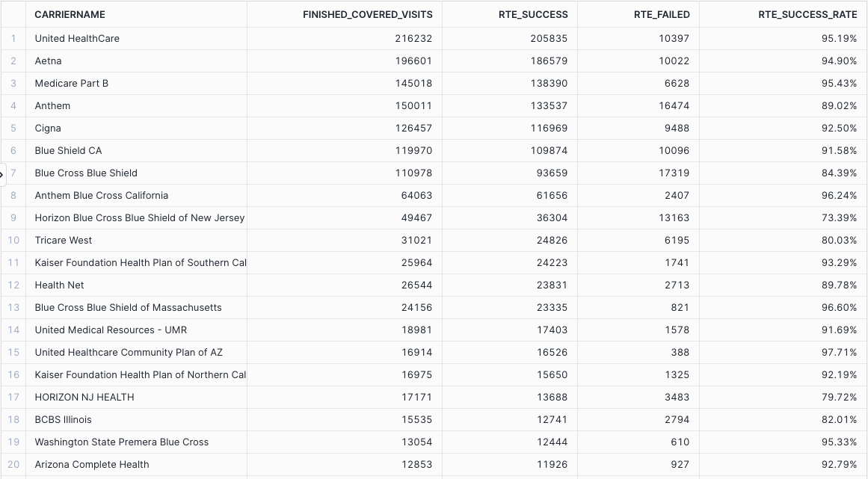Click visits value 49467
The image size is (868, 479).
(416, 218)
